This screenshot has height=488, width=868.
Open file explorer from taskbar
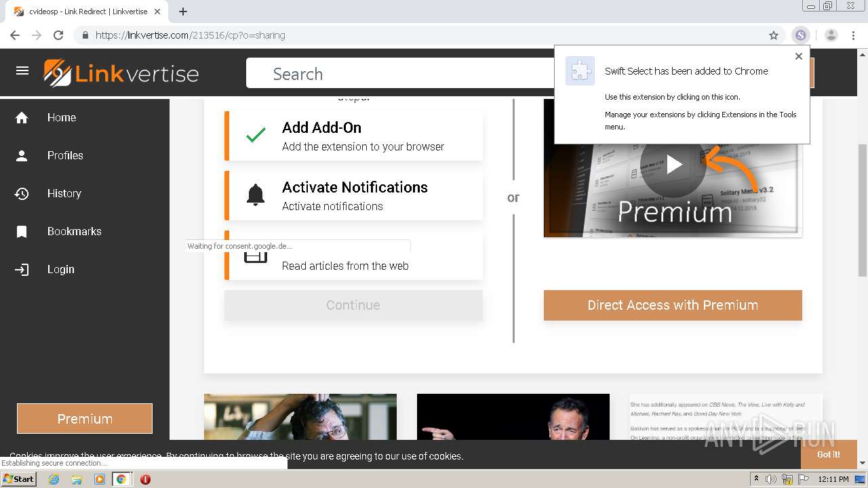coord(77,479)
